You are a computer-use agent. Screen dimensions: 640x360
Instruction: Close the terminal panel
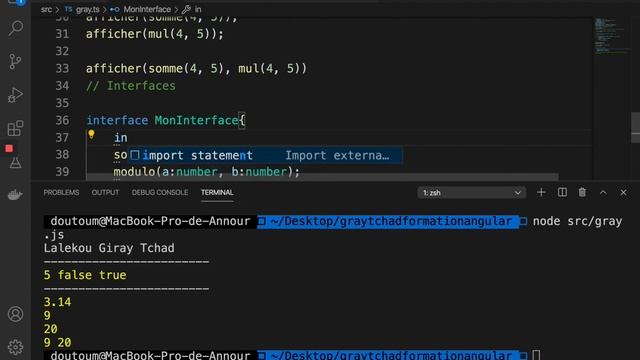tap(623, 193)
